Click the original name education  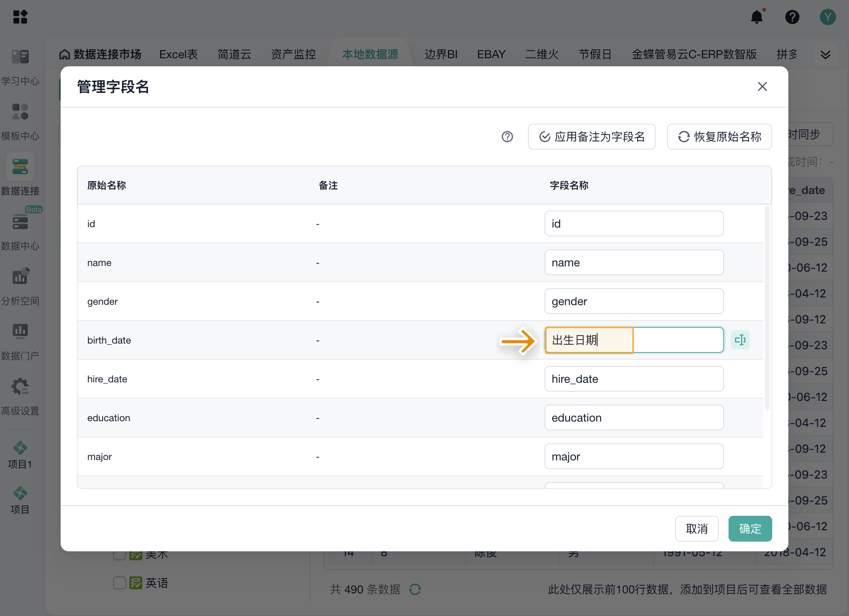coord(109,418)
